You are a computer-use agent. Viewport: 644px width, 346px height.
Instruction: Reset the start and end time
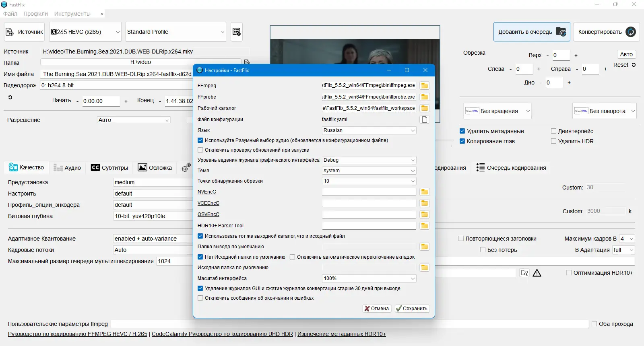click(x=10, y=97)
